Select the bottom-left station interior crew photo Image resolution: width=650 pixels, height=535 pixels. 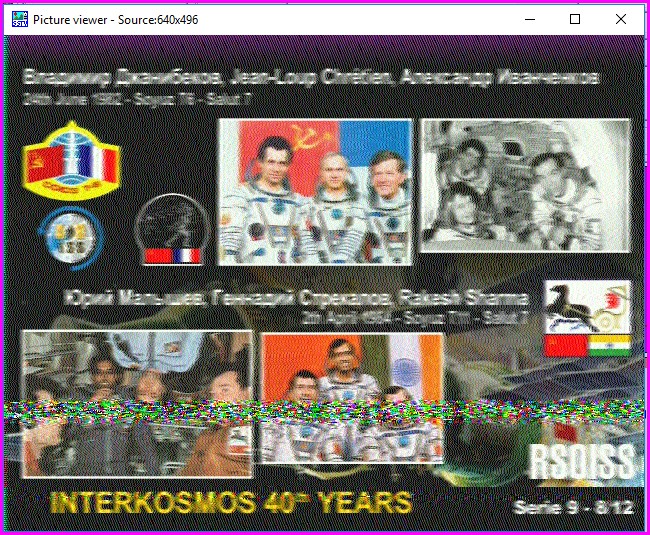click(x=136, y=402)
